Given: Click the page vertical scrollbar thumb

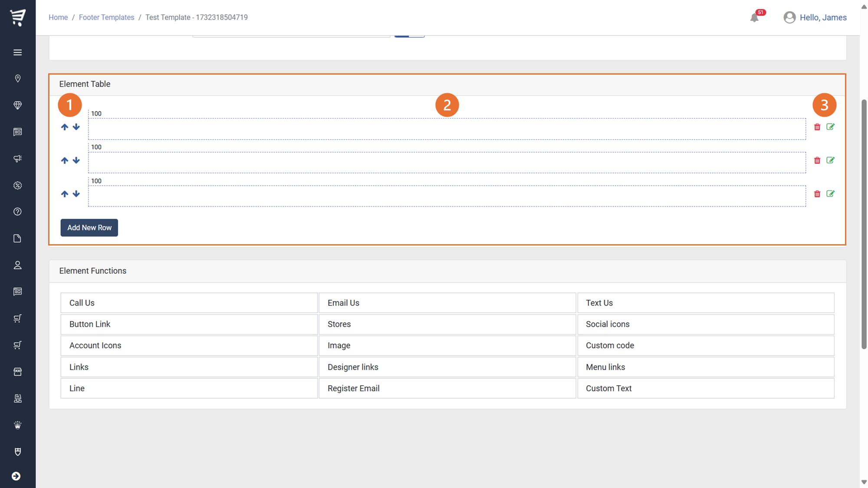Looking at the screenshot, I should (x=864, y=223).
